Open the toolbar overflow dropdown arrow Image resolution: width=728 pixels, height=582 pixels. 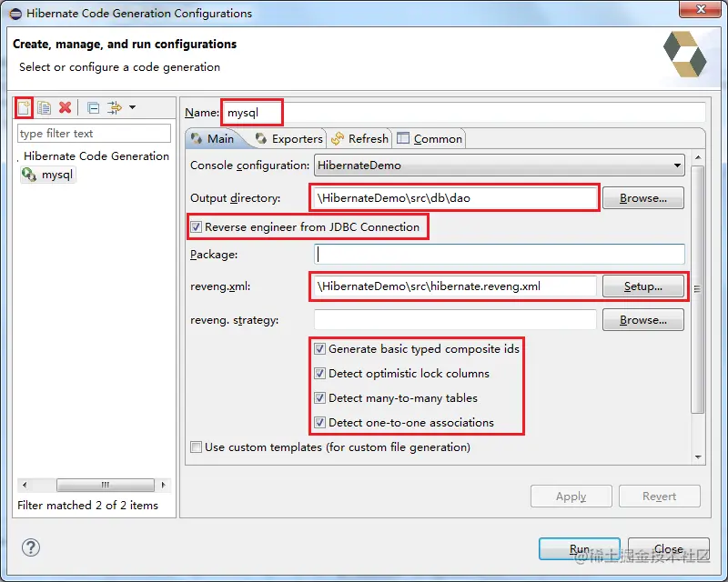[x=131, y=107]
